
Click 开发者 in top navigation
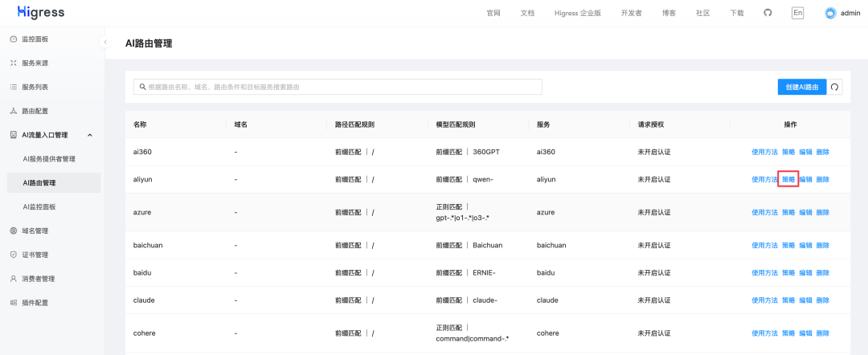pos(632,14)
